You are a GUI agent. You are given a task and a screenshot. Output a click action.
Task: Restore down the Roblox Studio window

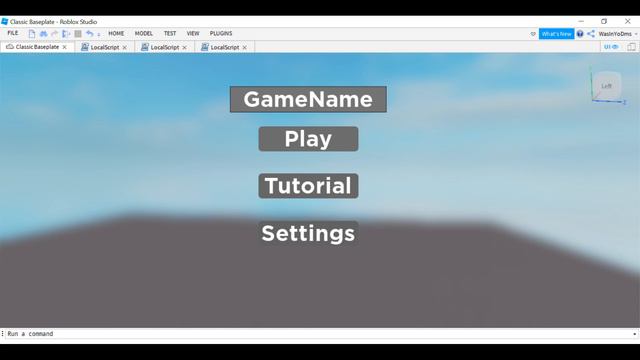tap(604, 21)
